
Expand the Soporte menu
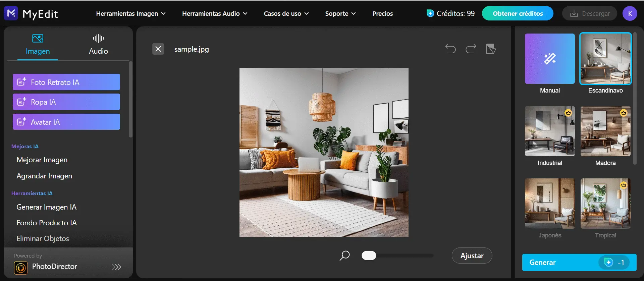(x=340, y=13)
